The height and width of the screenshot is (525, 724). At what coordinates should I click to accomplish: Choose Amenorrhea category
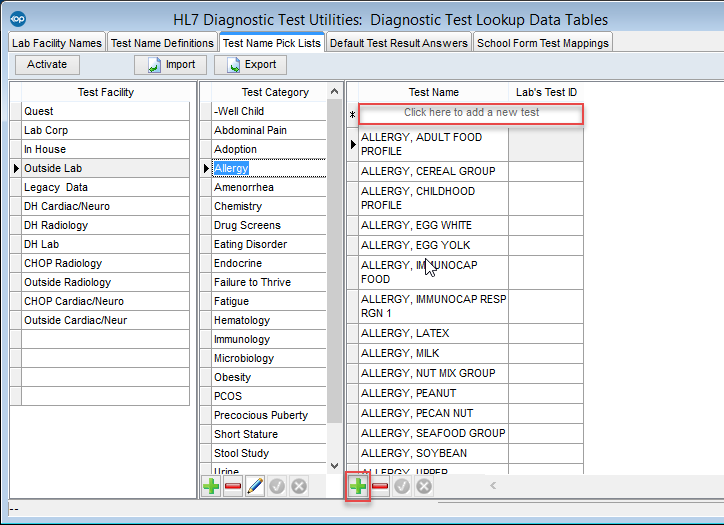269,187
